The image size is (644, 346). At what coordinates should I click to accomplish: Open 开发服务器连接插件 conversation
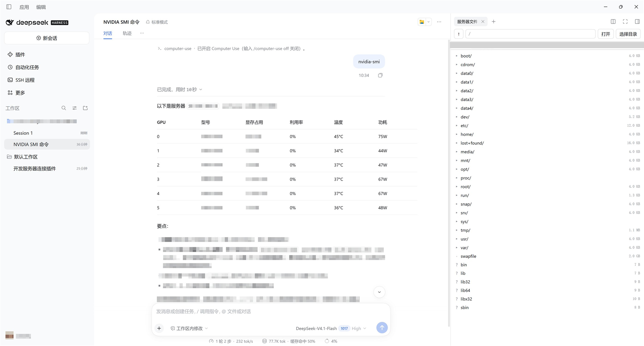click(x=47, y=169)
